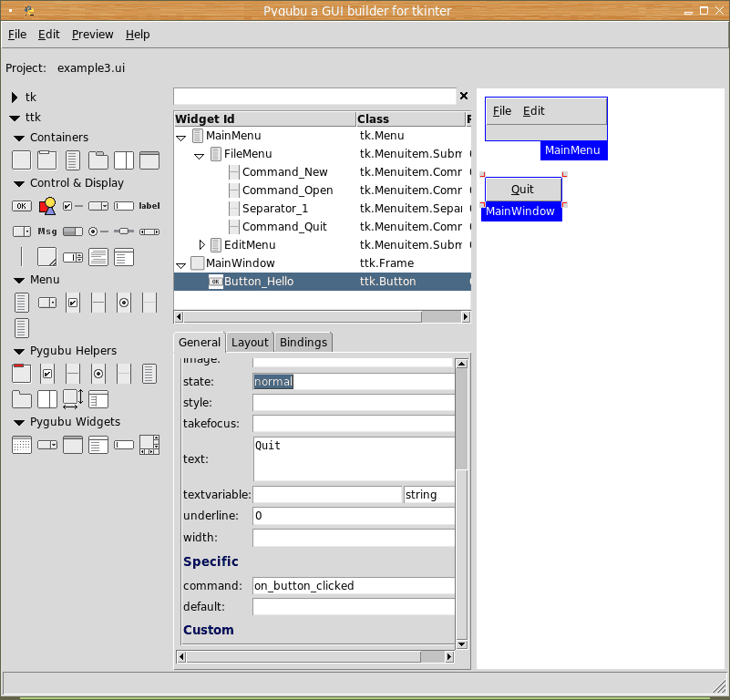The height and width of the screenshot is (700, 730).
Task: Select the OK Button widget icon
Action: pos(21,206)
